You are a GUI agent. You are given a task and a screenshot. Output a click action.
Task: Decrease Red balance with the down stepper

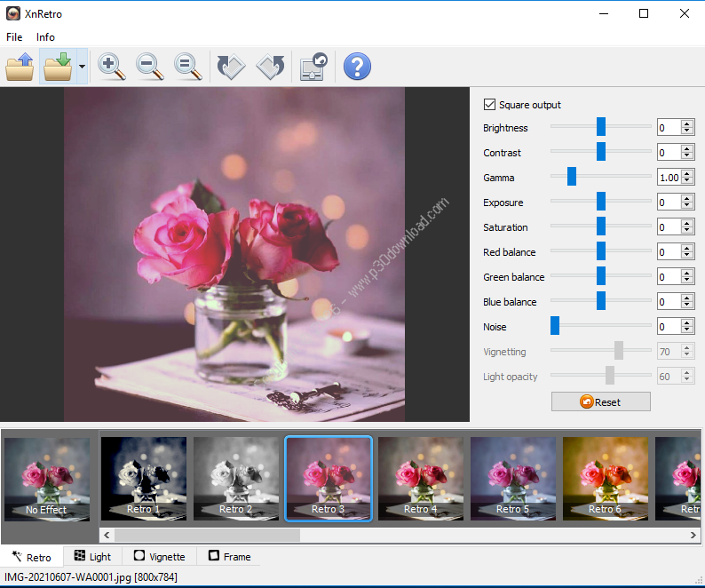coord(686,256)
